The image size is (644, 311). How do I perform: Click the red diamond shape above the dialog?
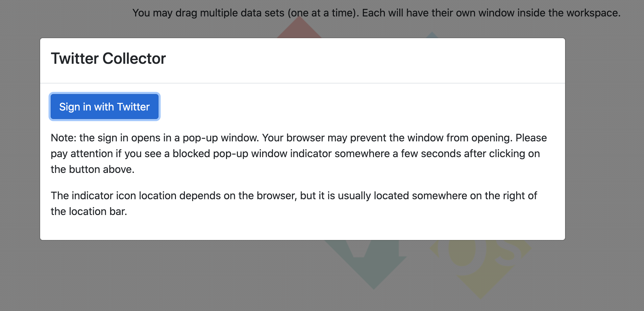(x=299, y=28)
